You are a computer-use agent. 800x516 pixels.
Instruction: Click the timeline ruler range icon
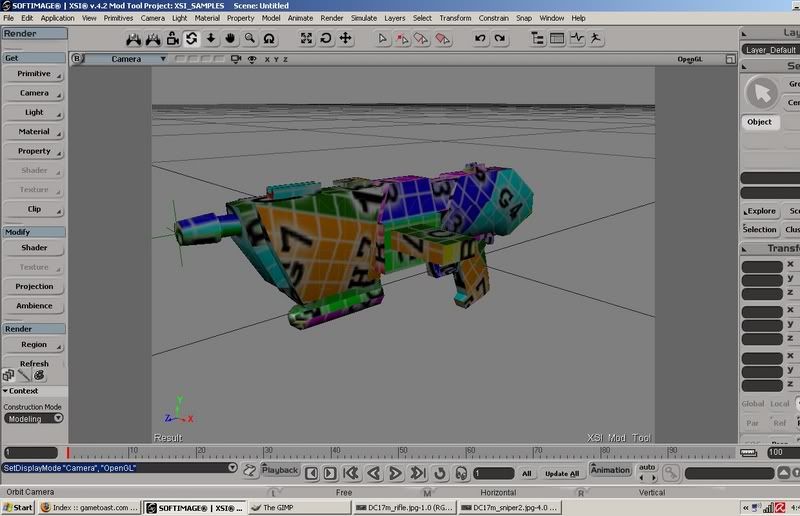click(748, 453)
